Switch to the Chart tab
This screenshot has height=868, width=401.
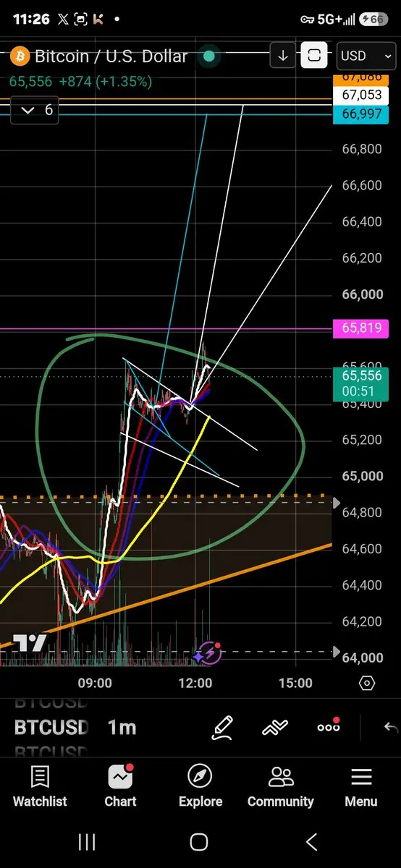[120, 786]
